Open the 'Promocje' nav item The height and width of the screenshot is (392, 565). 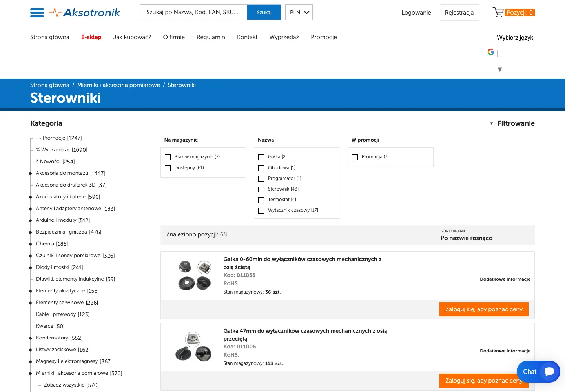pos(324,37)
